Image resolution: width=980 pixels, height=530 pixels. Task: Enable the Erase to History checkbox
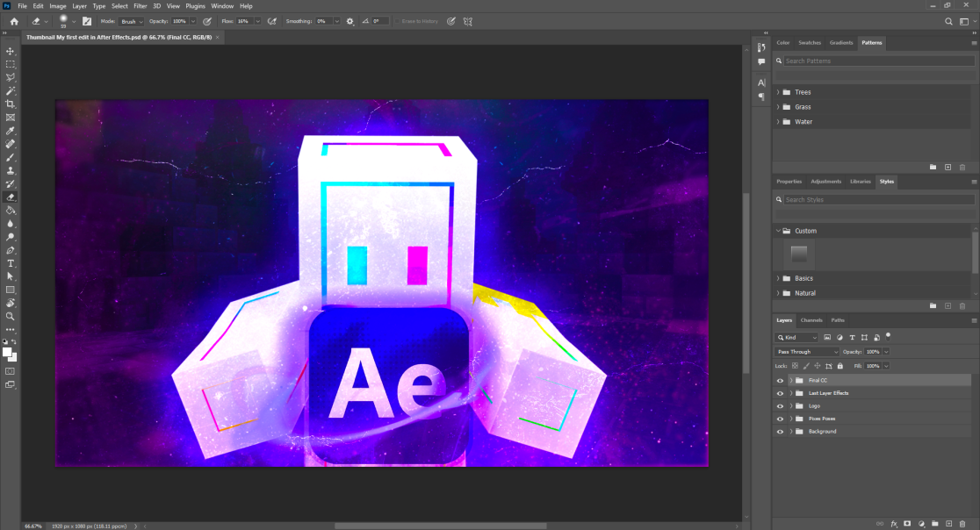(x=396, y=20)
